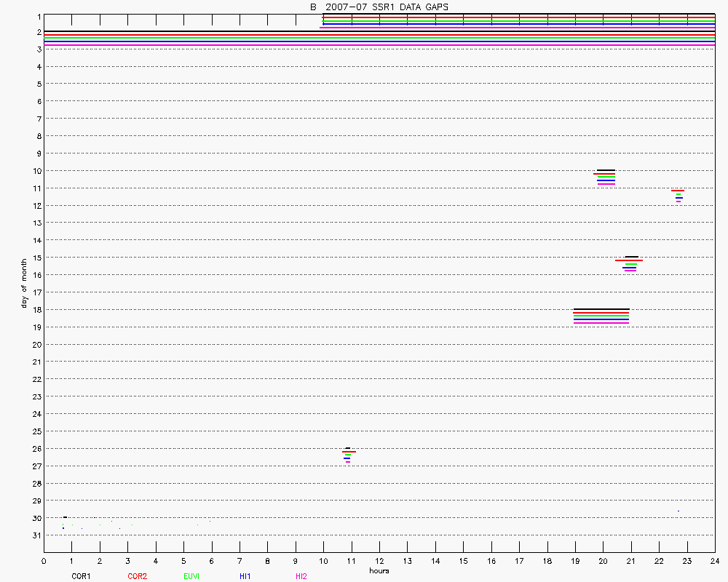Click the hour 0 tick label
728x582 pixels.
click(44, 561)
